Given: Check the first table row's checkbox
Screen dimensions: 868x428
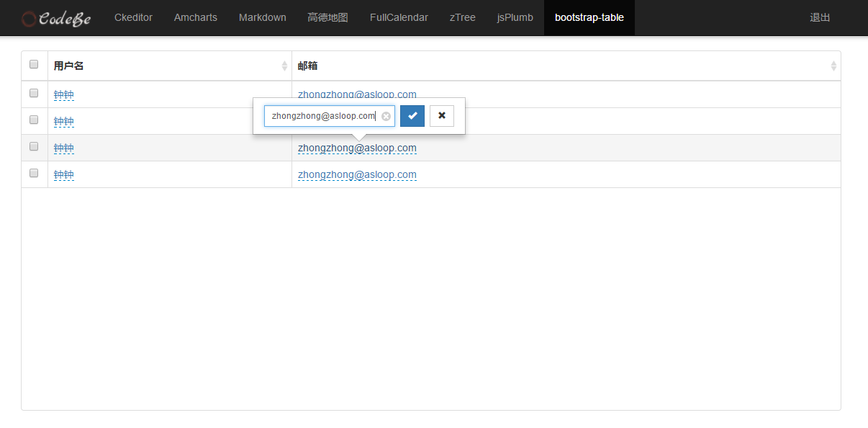Looking at the screenshot, I should point(34,93).
